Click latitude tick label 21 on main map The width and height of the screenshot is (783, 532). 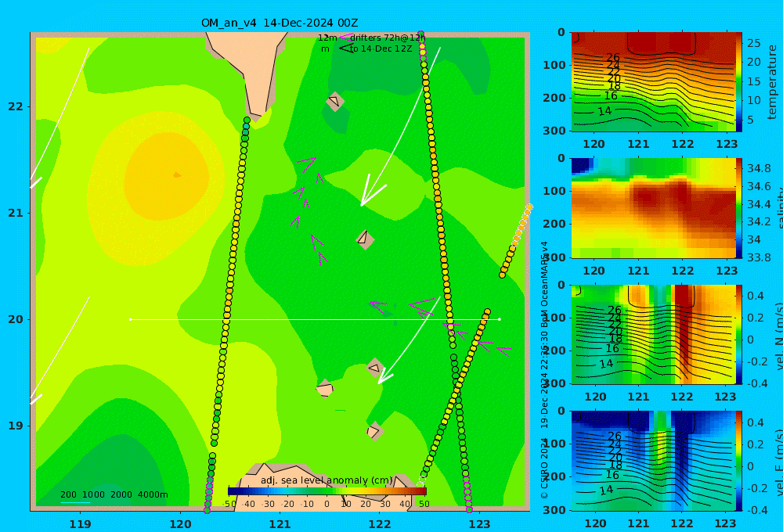(16, 213)
